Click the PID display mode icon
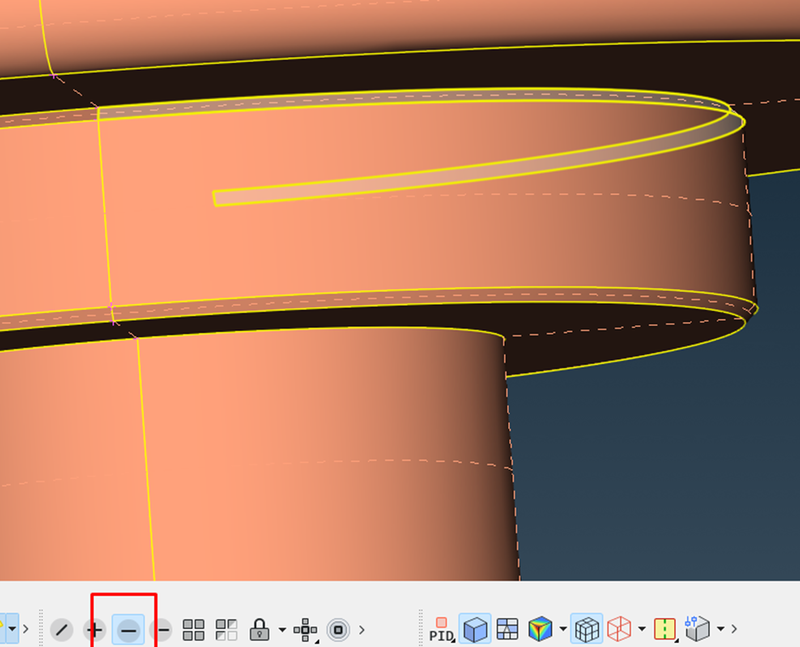This screenshot has height=647, width=800. coord(442,630)
